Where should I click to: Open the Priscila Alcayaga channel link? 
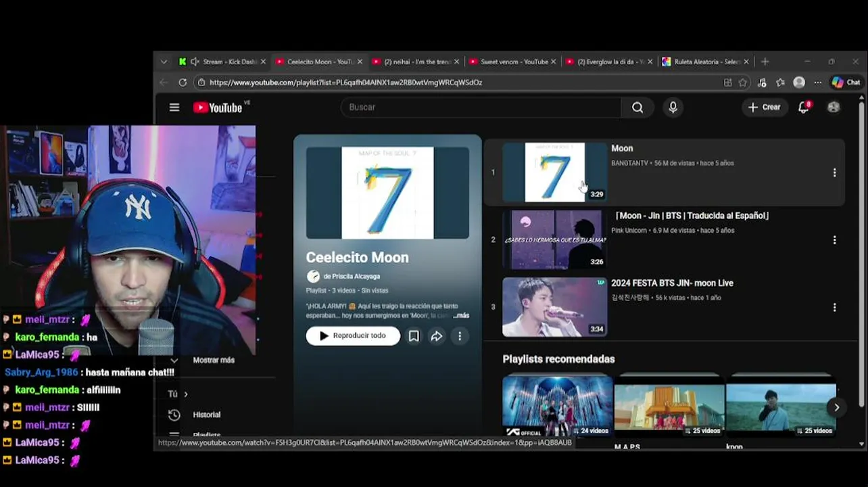coord(352,277)
